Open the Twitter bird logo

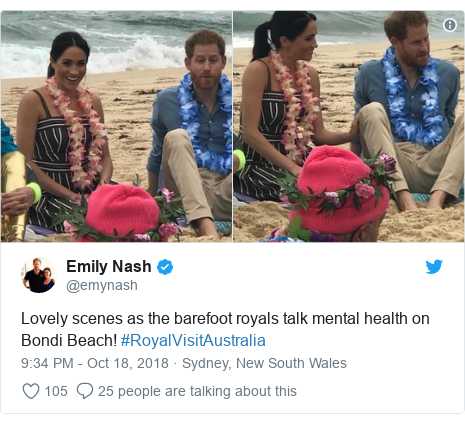(434, 266)
